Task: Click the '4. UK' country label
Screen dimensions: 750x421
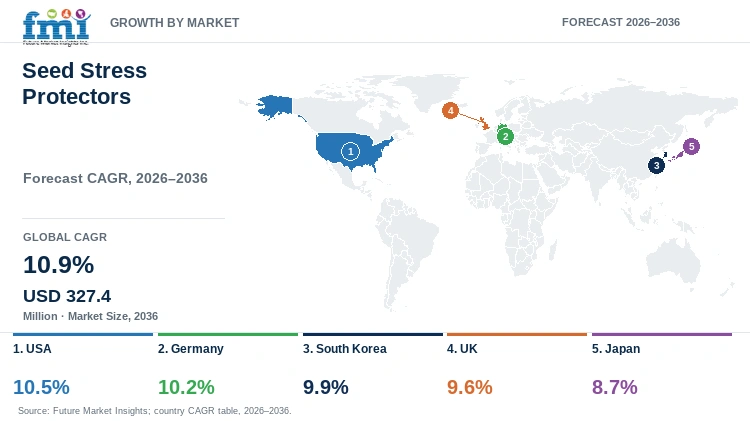Action: tap(462, 349)
